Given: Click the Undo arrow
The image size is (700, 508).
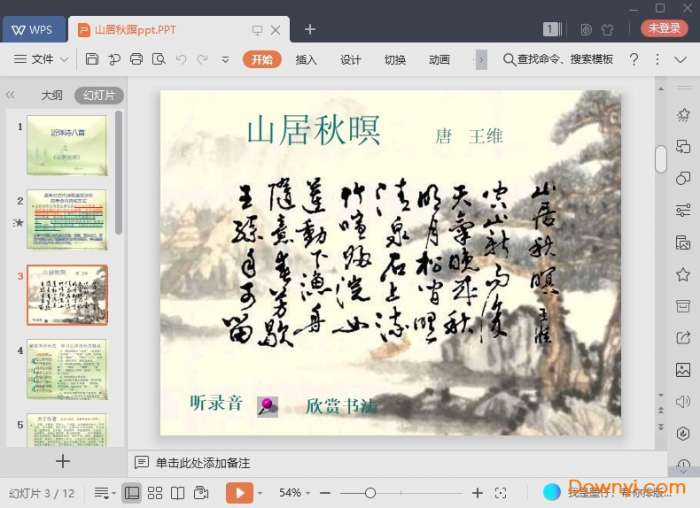Looking at the screenshot, I should point(181,59).
